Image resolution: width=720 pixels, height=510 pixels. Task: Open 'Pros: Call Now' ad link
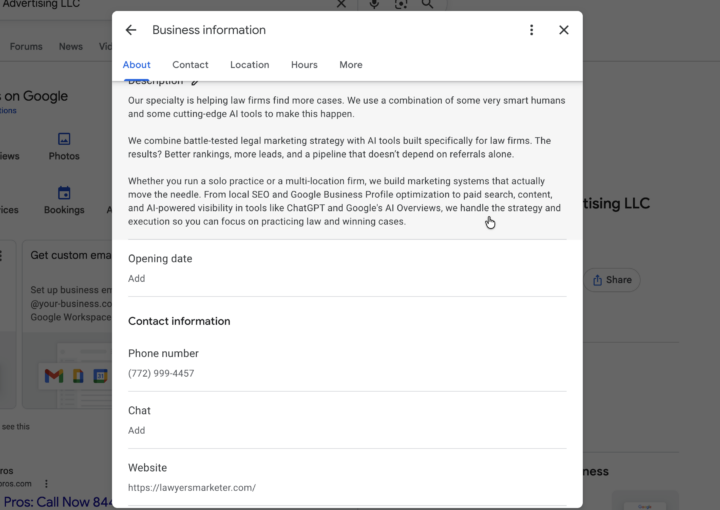point(57,502)
